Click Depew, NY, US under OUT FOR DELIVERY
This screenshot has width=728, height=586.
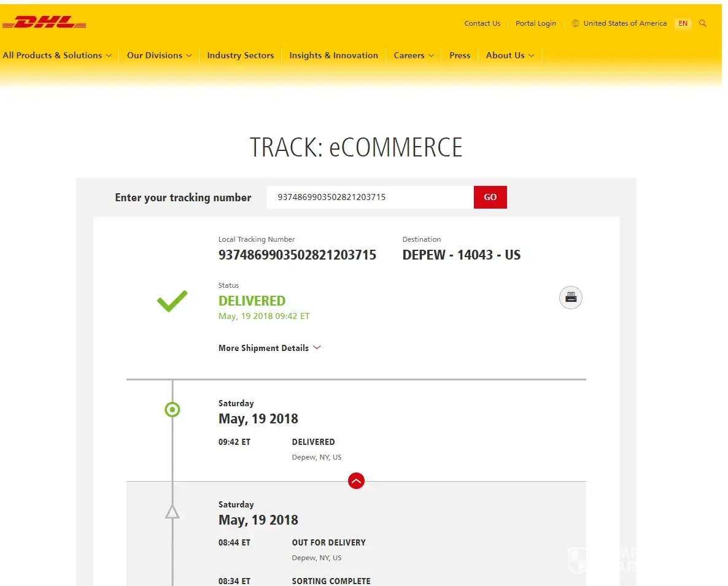pos(316,558)
